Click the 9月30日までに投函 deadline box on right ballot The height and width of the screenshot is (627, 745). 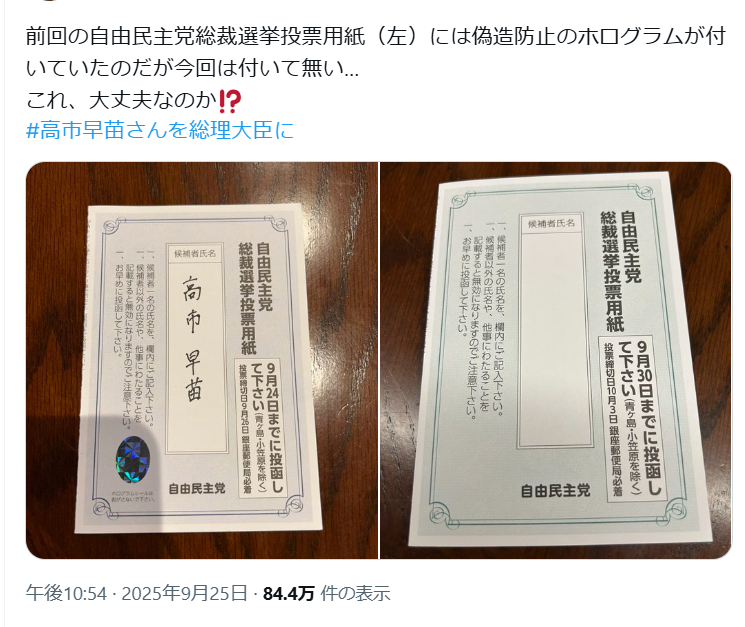[633, 417]
